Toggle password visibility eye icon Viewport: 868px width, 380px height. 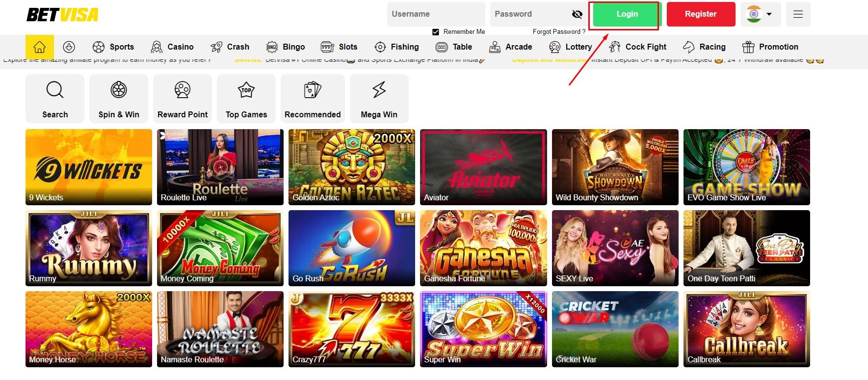[x=577, y=14]
